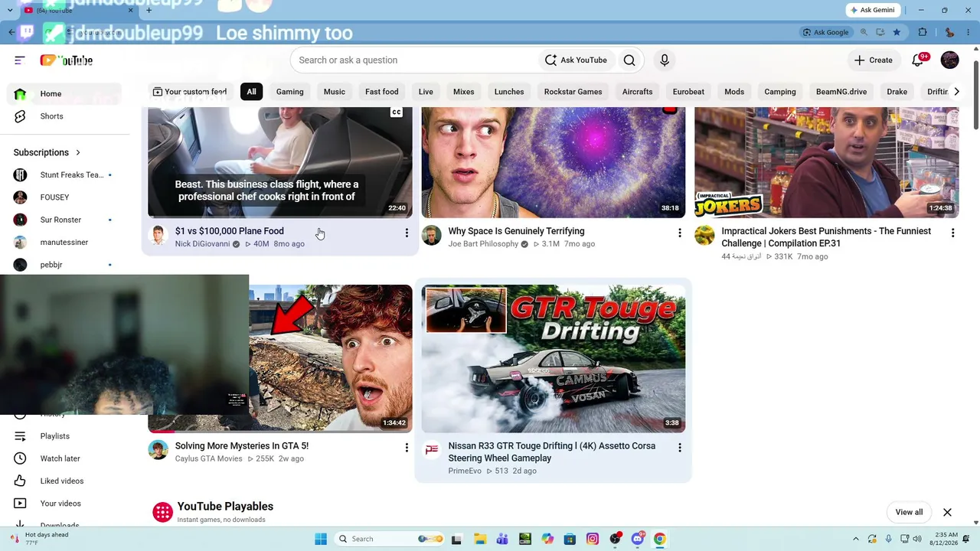
Task: Open Home in the sidebar
Action: (x=65, y=94)
